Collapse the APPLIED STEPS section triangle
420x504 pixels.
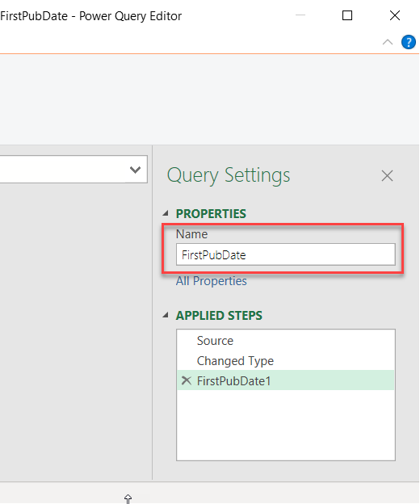(x=166, y=315)
